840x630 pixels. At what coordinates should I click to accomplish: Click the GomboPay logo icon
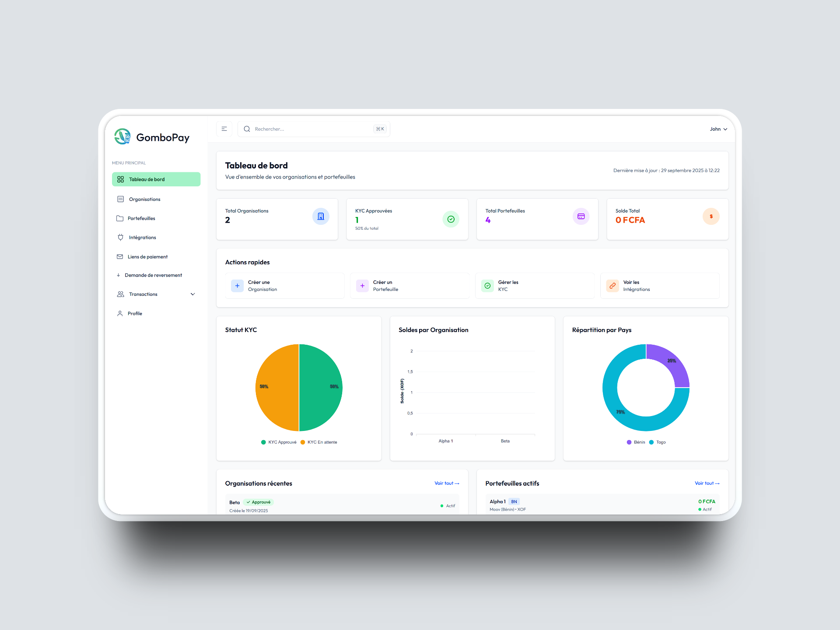click(x=122, y=136)
